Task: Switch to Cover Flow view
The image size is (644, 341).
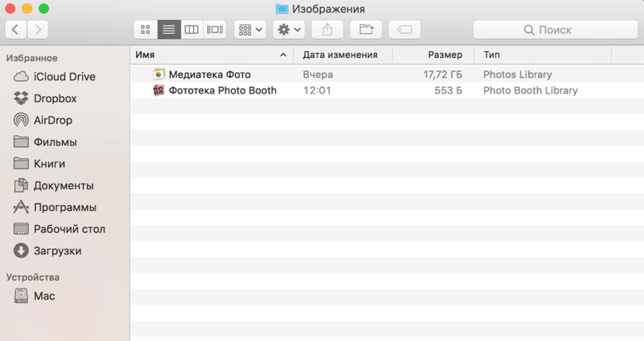Action: [x=215, y=30]
